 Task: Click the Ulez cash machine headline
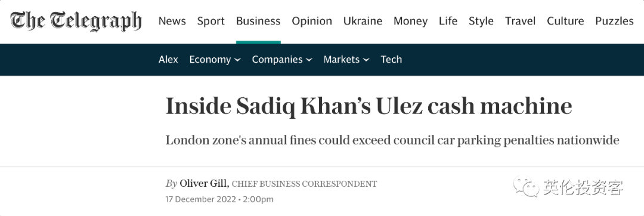click(x=369, y=106)
